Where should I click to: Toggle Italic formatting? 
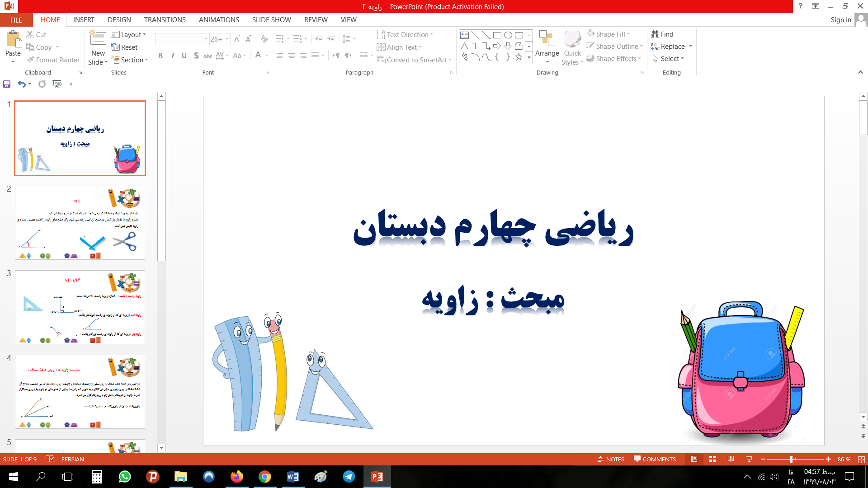(172, 56)
